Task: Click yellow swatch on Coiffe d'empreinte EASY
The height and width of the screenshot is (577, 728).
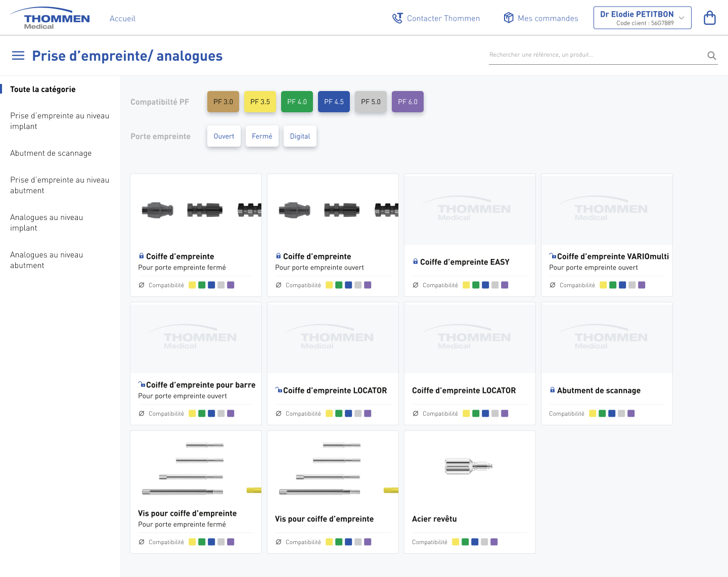Action: (466, 285)
